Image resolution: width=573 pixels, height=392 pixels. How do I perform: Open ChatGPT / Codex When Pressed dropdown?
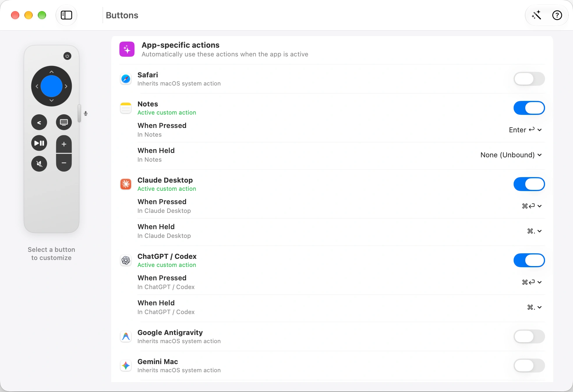point(532,282)
